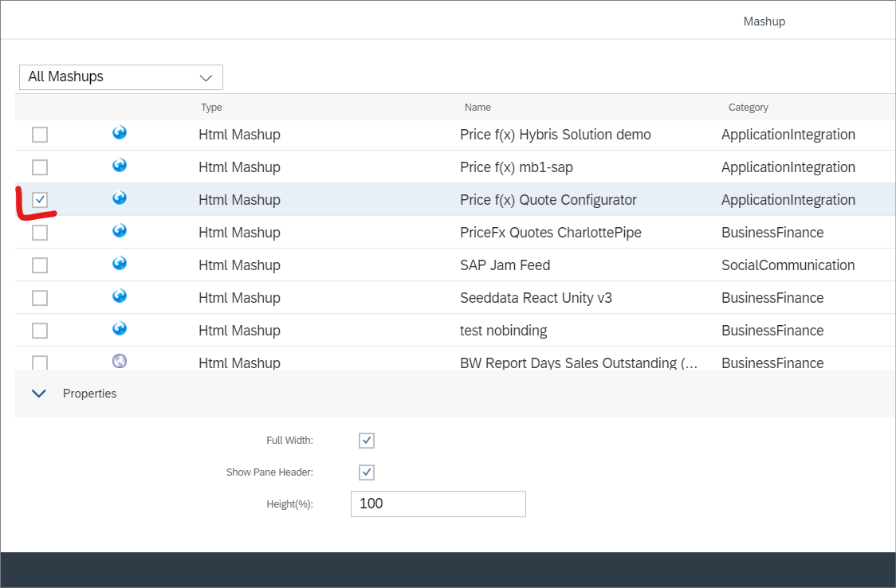
Task: Sort by the Type column header
Action: [x=211, y=108]
